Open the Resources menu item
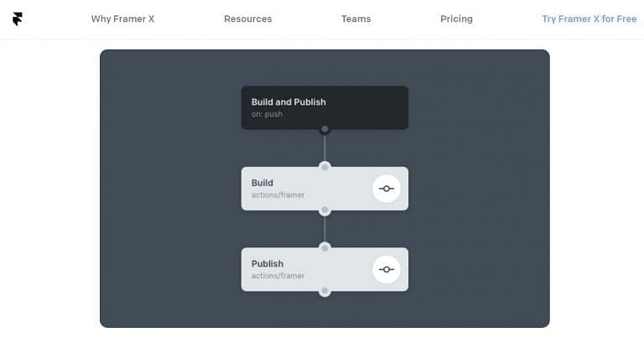The width and height of the screenshot is (644, 353). coord(248,19)
